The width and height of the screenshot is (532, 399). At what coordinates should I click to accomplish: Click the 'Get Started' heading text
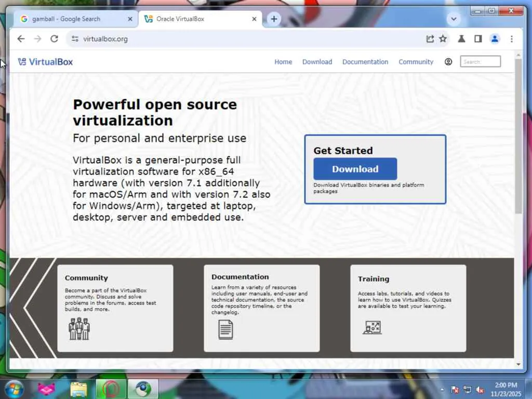[343, 150]
